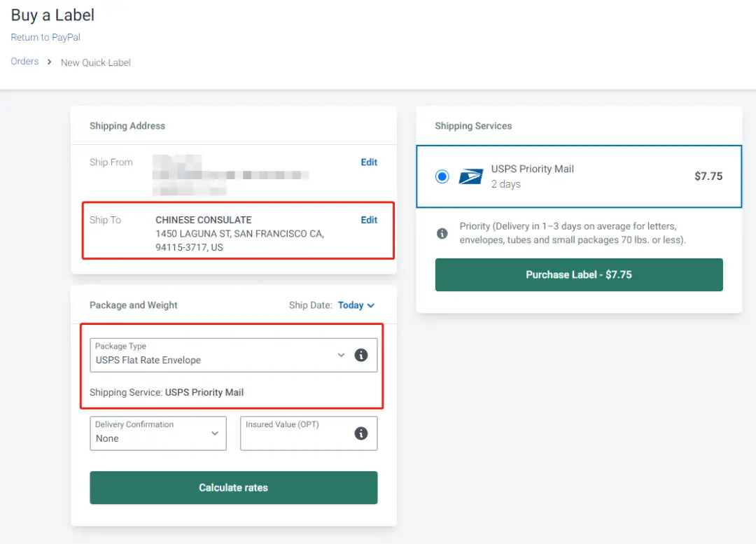Click the Priority delivery description text
This screenshot has width=756, height=544.
573,233
